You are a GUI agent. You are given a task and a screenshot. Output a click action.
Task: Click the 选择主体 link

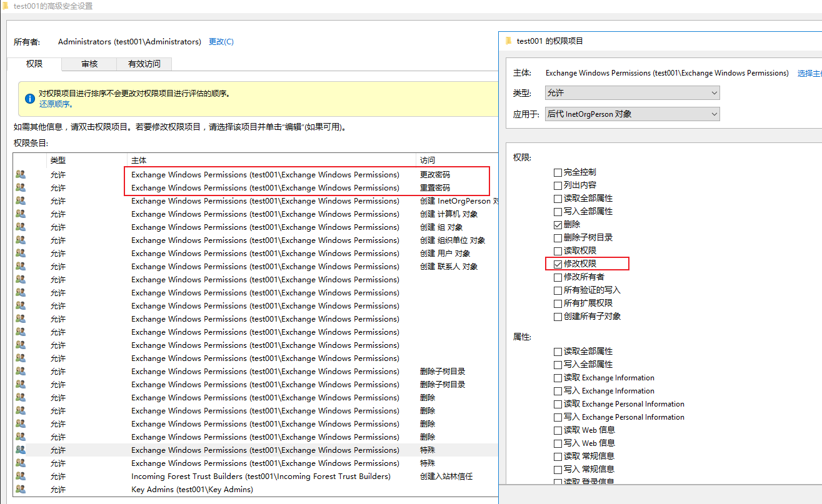(811, 72)
